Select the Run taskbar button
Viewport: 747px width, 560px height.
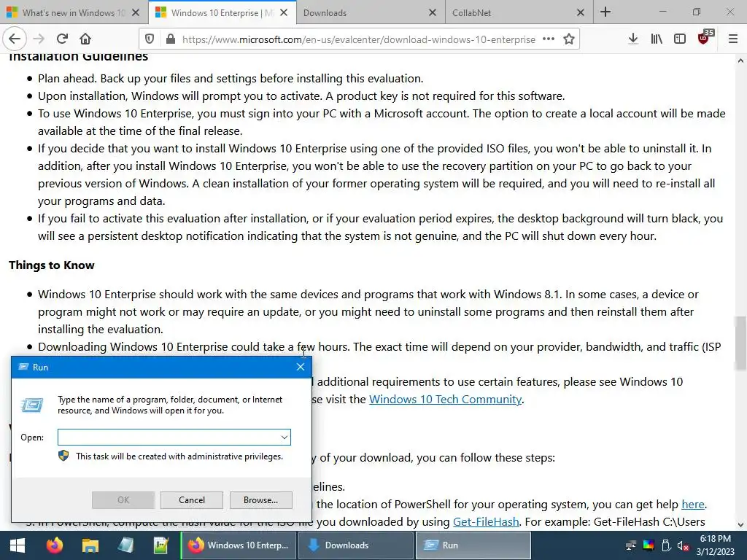click(473, 545)
